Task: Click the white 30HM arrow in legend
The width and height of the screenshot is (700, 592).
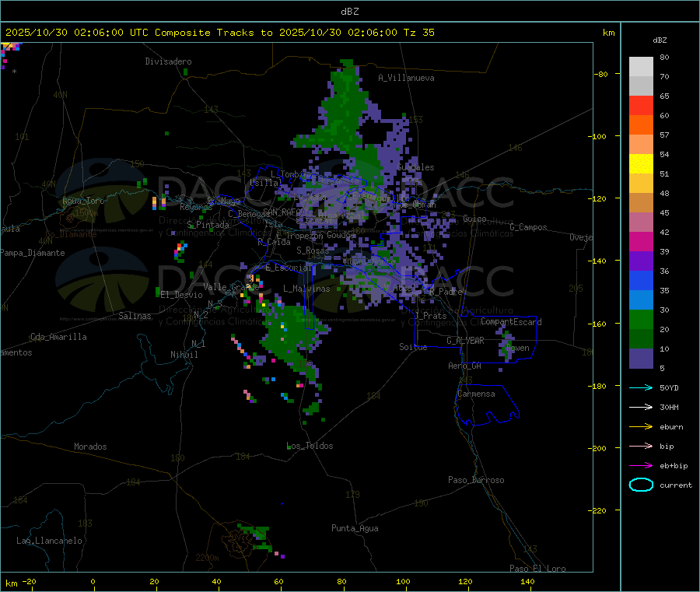Action: point(641,407)
